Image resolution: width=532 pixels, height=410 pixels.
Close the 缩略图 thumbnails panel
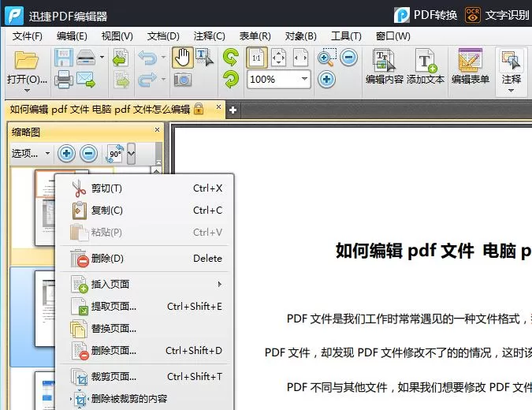click(157, 129)
